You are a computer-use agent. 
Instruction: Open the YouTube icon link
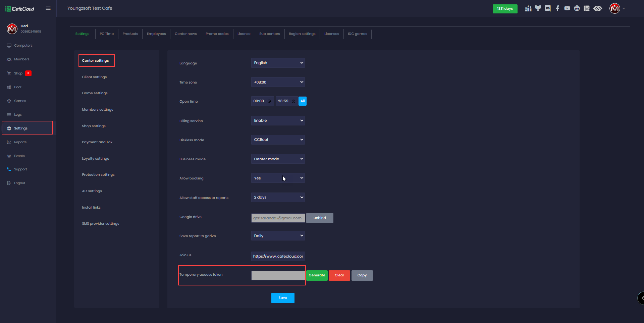pyautogui.click(x=567, y=8)
